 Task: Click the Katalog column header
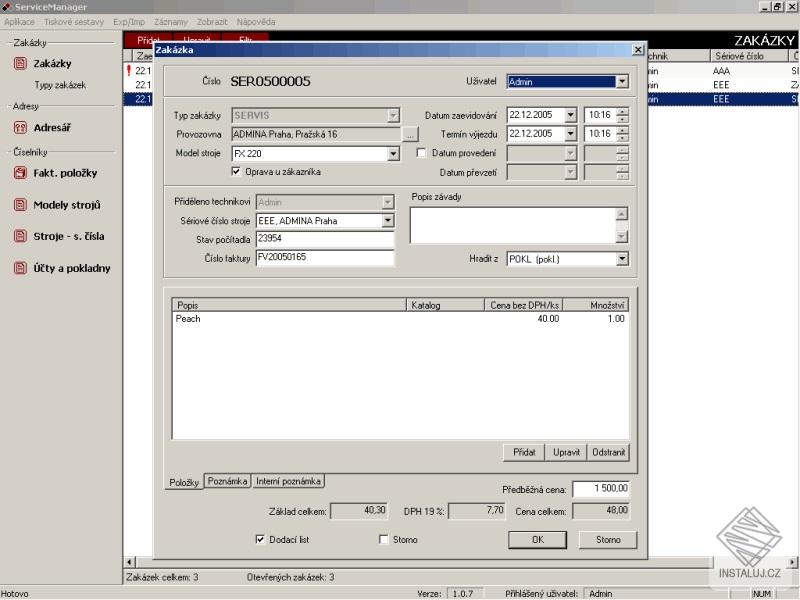(x=445, y=305)
